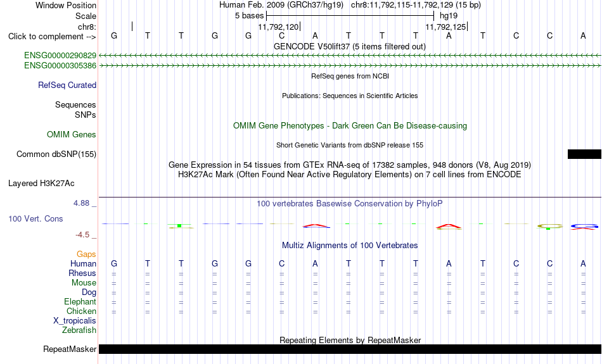Select the Chicken alignment row label

point(81,311)
